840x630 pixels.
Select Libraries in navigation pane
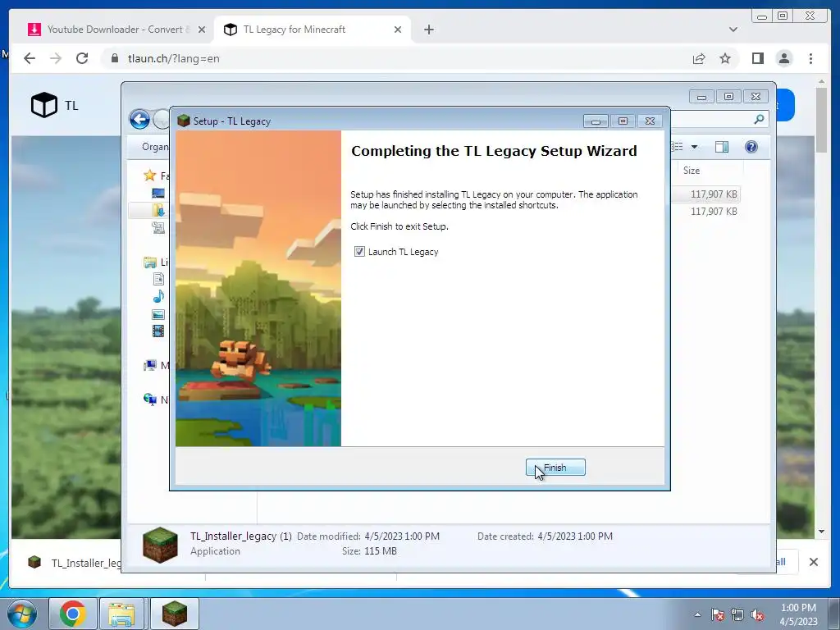[x=150, y=262]
